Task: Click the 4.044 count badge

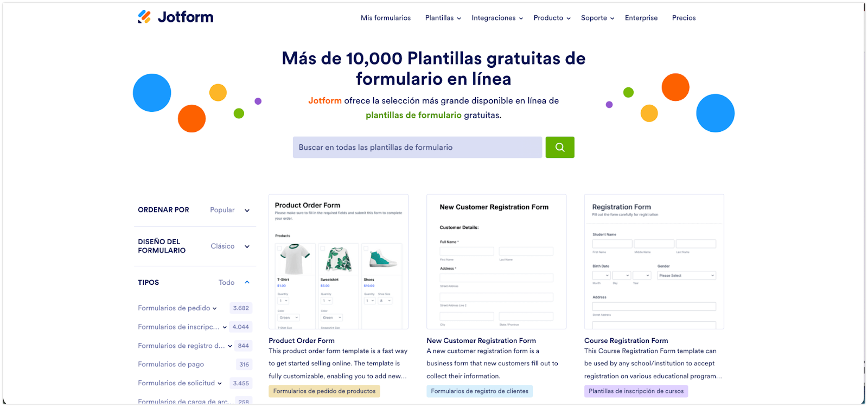Action: [x=241, y=327]
